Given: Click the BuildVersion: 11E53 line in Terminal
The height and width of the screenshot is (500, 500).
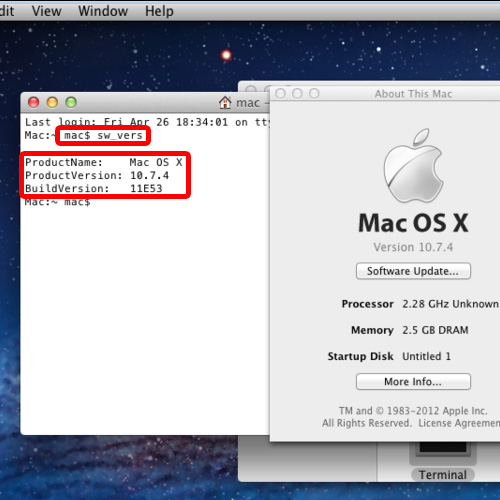Looking at the screenshot, I should 94,189.
